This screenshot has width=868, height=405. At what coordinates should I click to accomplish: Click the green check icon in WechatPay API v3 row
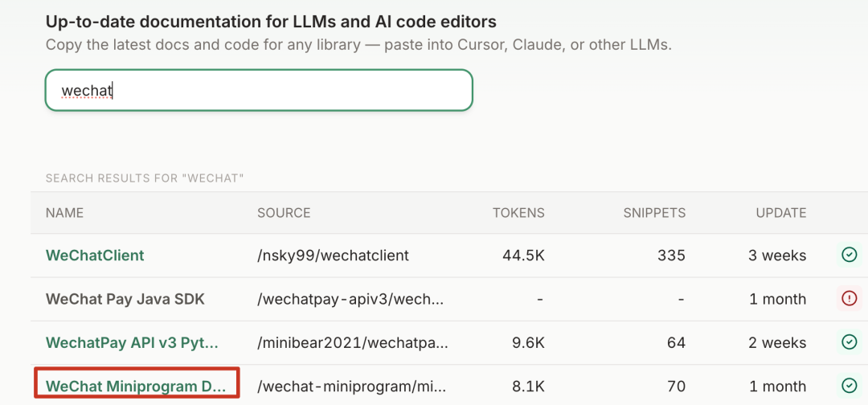click(849, 342)
